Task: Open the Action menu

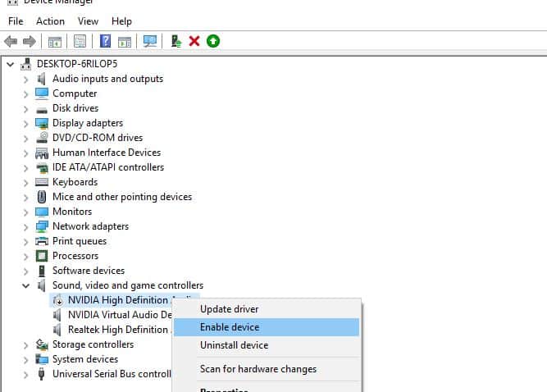Action: 50,21
